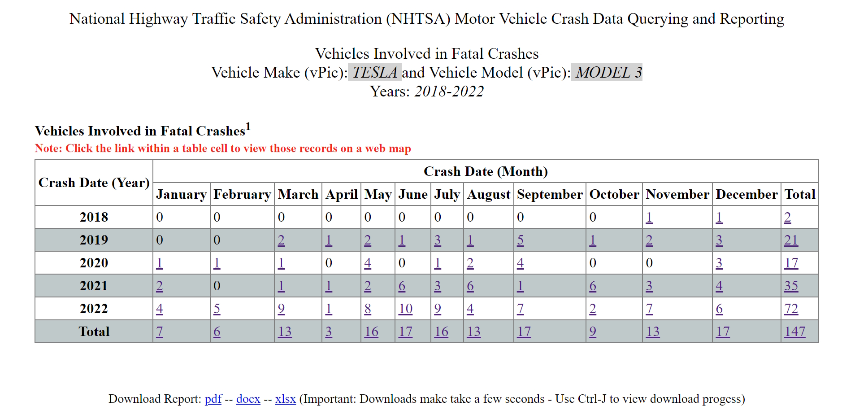Image resolution: width=868 pixels, height=419 pixels.
Task: Open the 2021 Total 35 link
Action: click(x=791, y=286)
